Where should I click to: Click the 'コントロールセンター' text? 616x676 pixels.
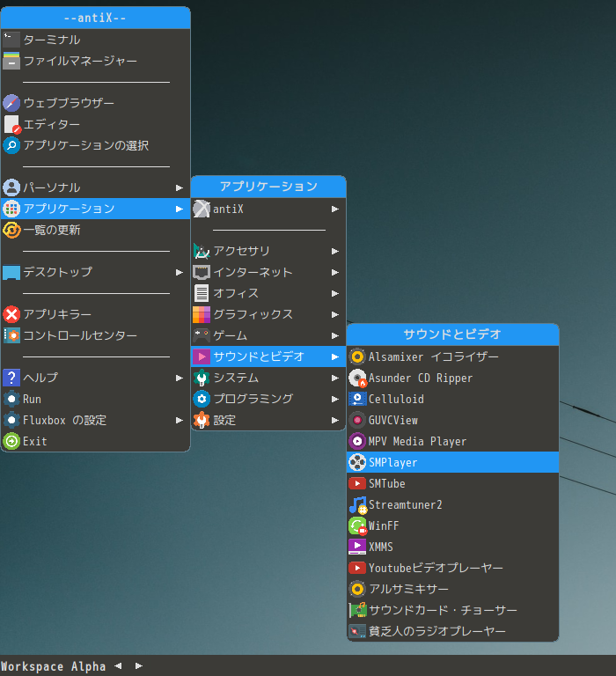coord(80,335)
